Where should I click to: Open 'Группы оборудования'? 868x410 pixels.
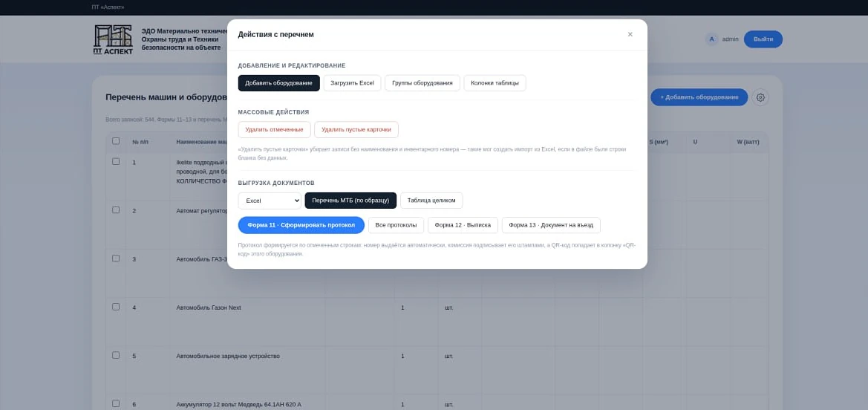coord(422,83)
